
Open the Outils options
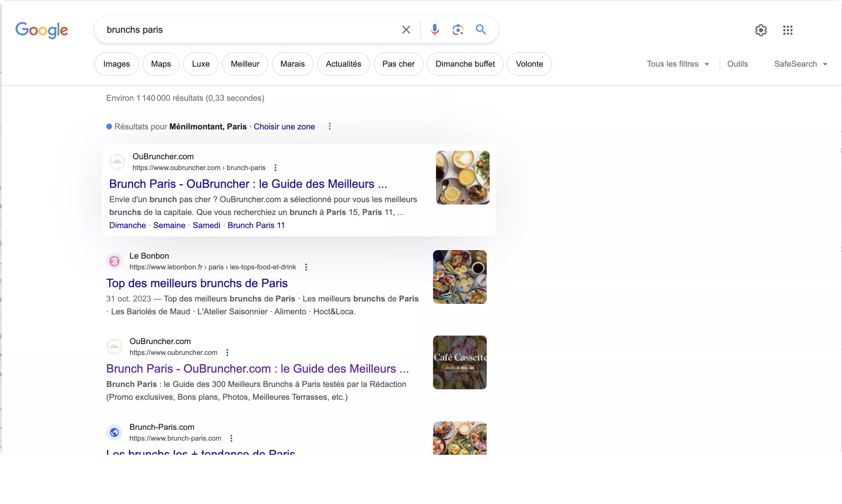[x=737, y=64]
